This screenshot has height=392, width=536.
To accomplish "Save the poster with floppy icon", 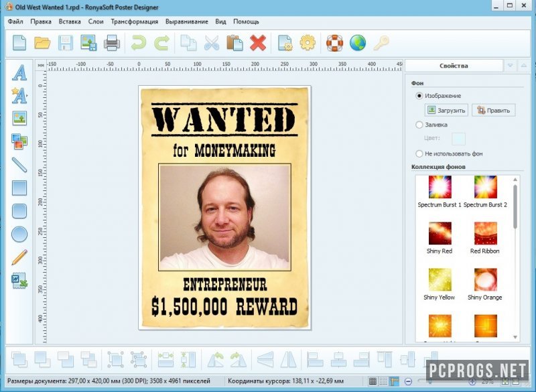I will (x=66, y=43).
